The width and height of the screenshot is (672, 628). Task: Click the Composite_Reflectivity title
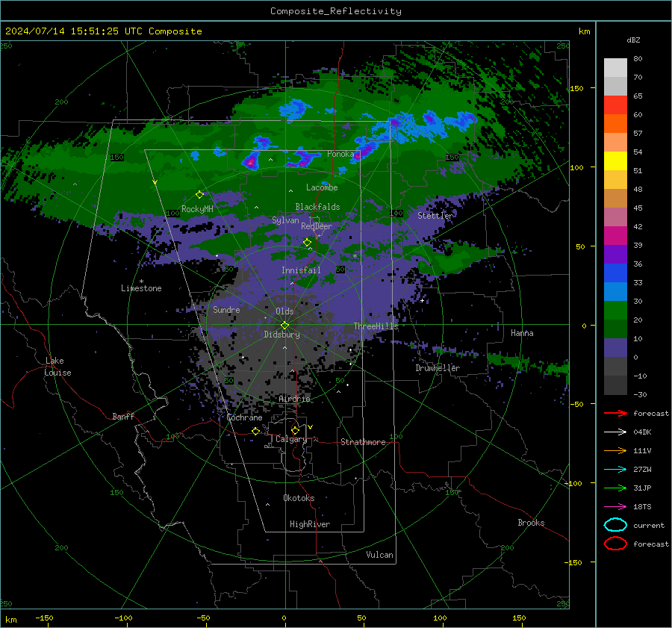[336, 11]
